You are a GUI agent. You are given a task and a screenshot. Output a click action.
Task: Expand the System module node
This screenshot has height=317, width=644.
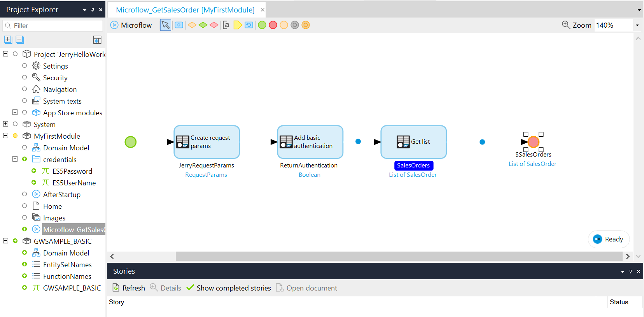(5, 124)
